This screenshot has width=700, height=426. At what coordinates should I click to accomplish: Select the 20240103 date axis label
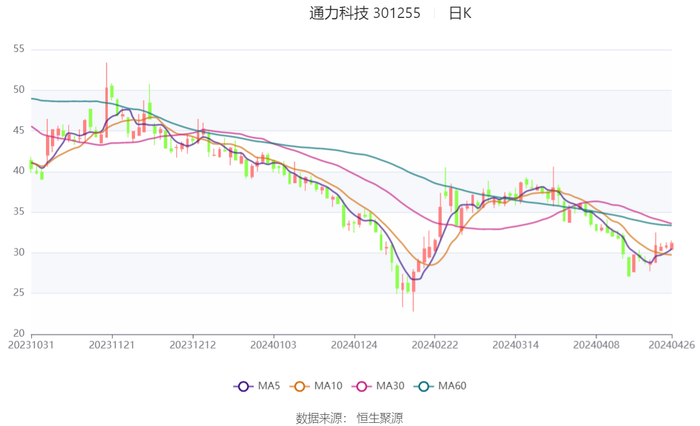pos(273,344)
